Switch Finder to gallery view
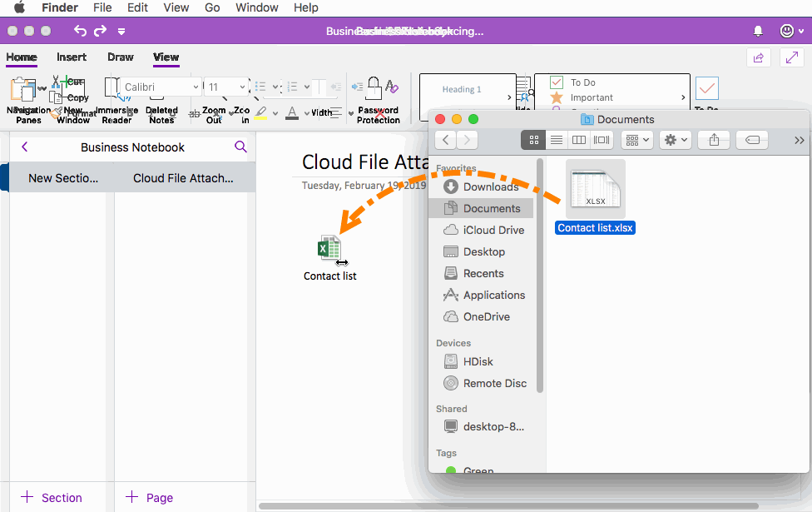This screenshot has width=812, height=512. click(602, 140)
